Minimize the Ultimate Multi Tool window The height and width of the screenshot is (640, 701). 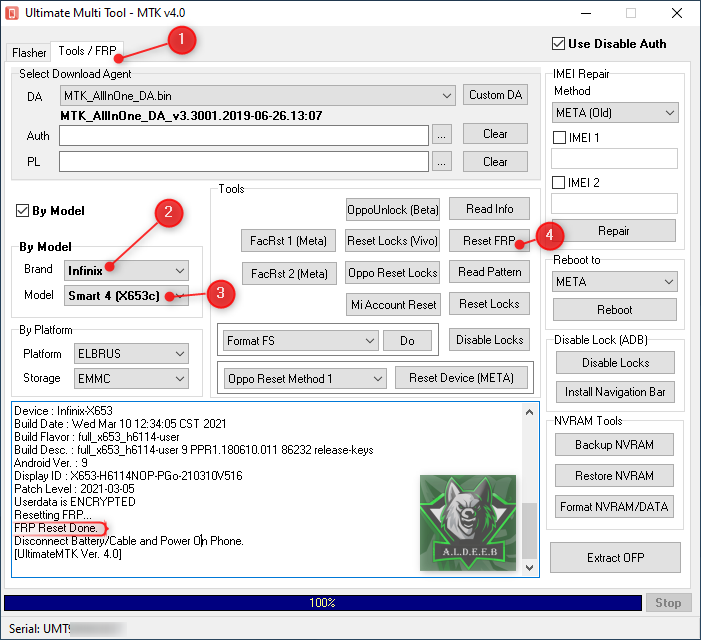pos(586,13)
